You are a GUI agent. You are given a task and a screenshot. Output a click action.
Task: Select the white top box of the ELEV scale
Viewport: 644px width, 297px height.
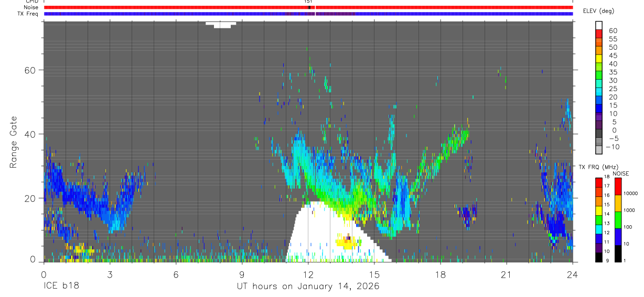click(599, 24)
